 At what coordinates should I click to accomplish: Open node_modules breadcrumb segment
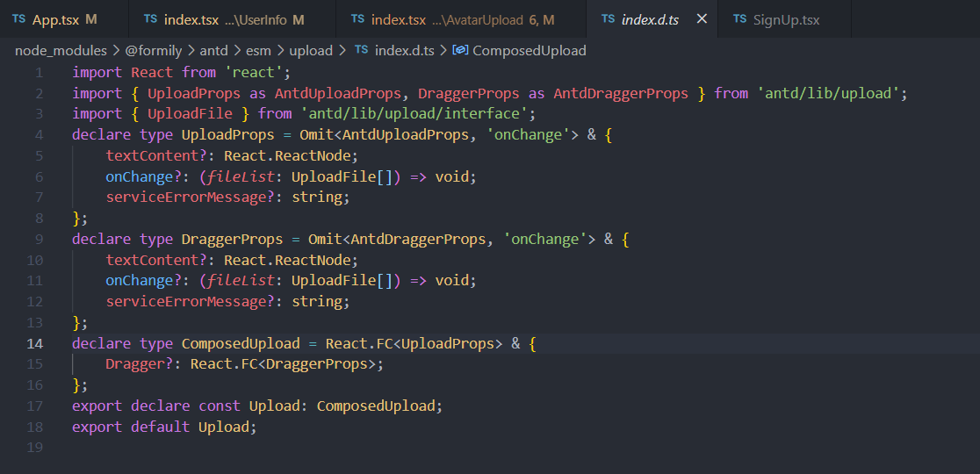(x=60, y=51)
